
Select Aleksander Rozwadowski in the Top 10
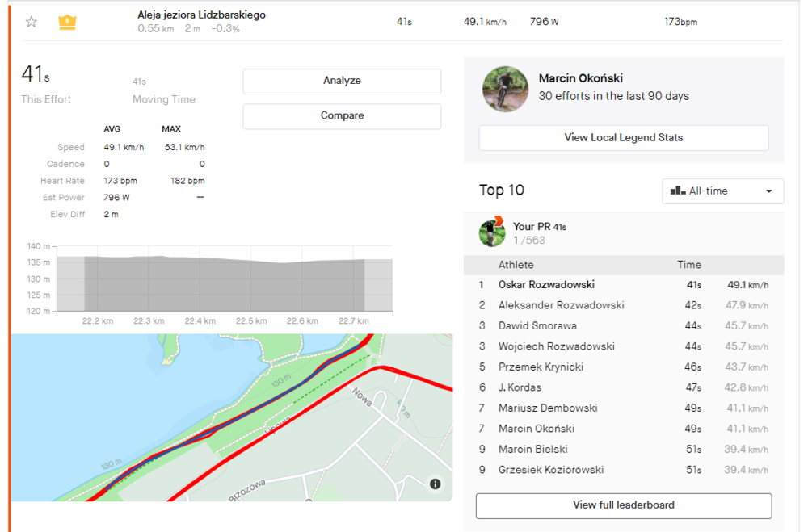tap(561, 305)
